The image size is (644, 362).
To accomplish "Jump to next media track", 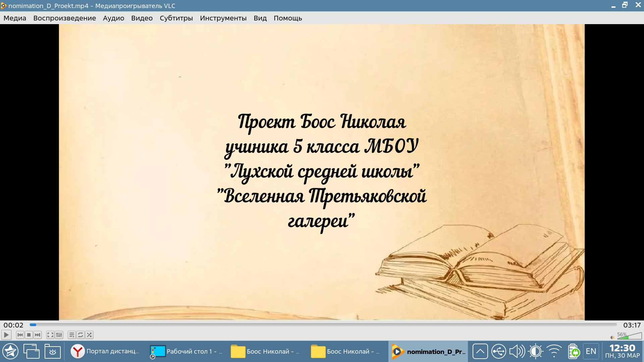I will point(38,335).
